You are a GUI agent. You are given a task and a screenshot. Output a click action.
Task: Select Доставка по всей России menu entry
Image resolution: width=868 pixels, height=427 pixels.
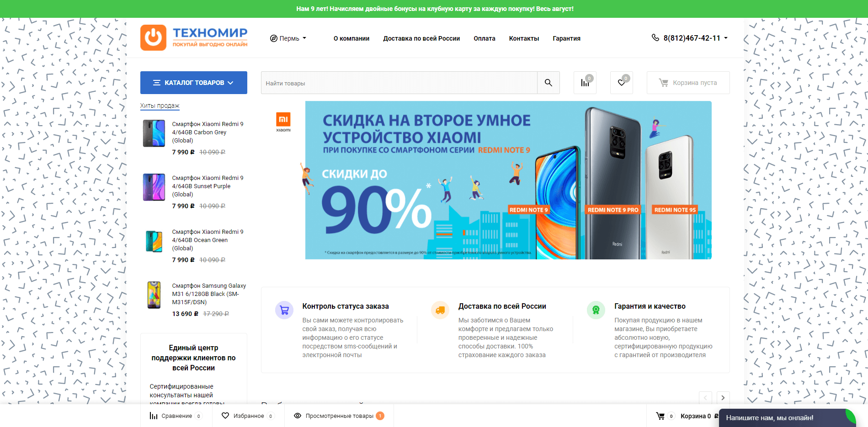pos(421,38)
